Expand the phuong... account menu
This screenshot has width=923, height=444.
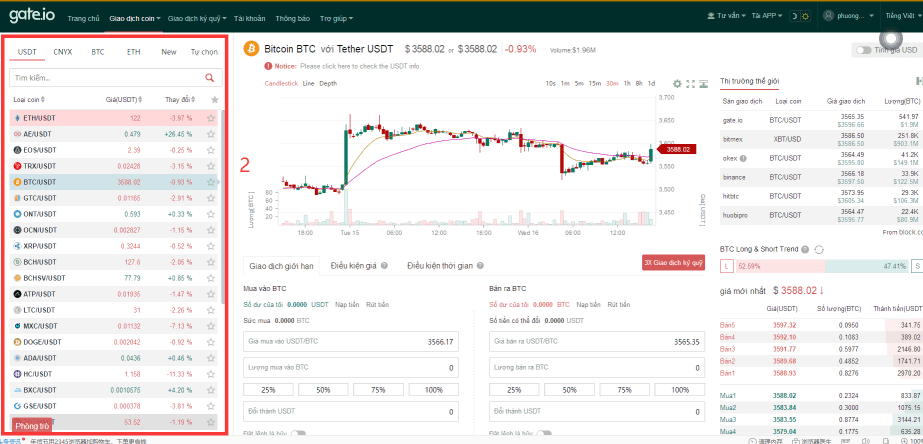point(850,16)
